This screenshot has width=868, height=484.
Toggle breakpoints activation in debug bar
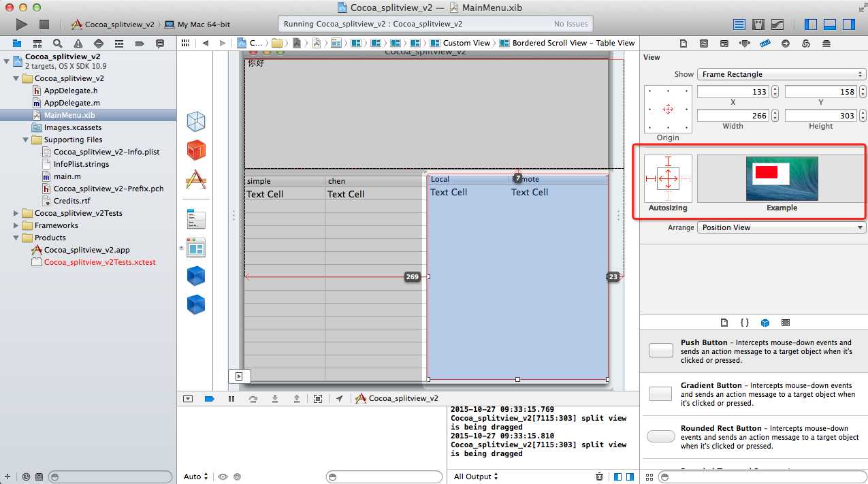[x=210, y=399]
